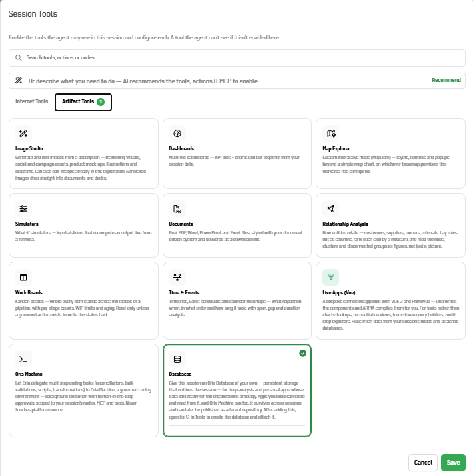The image size is (473, 476).
Task: Enable the Oria Machine tool card
Action: [x=83, y=390]
